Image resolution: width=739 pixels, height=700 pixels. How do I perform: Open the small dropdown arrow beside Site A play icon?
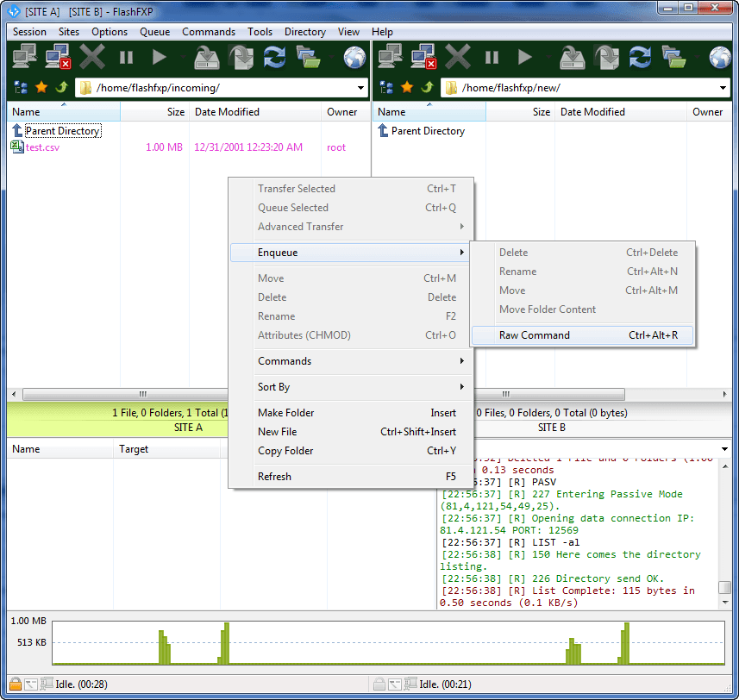(x=184, y=58)
